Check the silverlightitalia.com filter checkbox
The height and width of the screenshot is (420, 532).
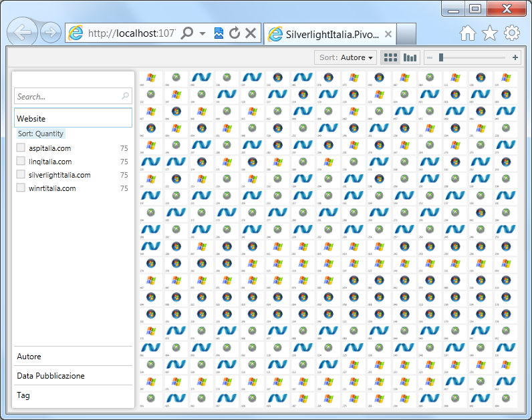[x=21, y=174]
